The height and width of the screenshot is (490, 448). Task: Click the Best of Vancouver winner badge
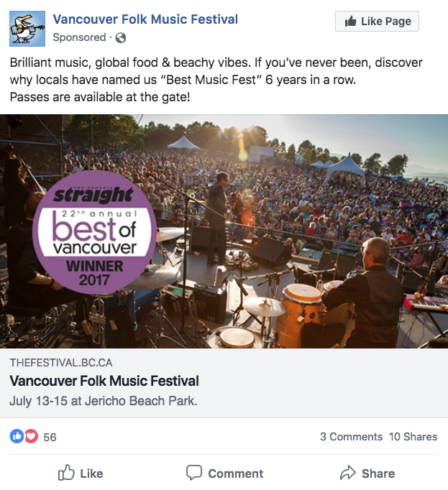coord(94,232)
